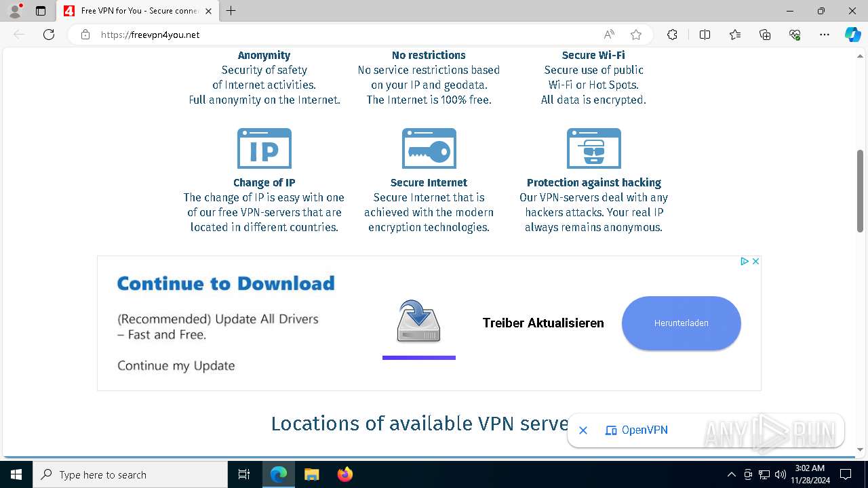This screenshot has height=488, width=868.
Task: Select the Protection against hacking heading
Action: pyautogui.click(x=593, y=182)
